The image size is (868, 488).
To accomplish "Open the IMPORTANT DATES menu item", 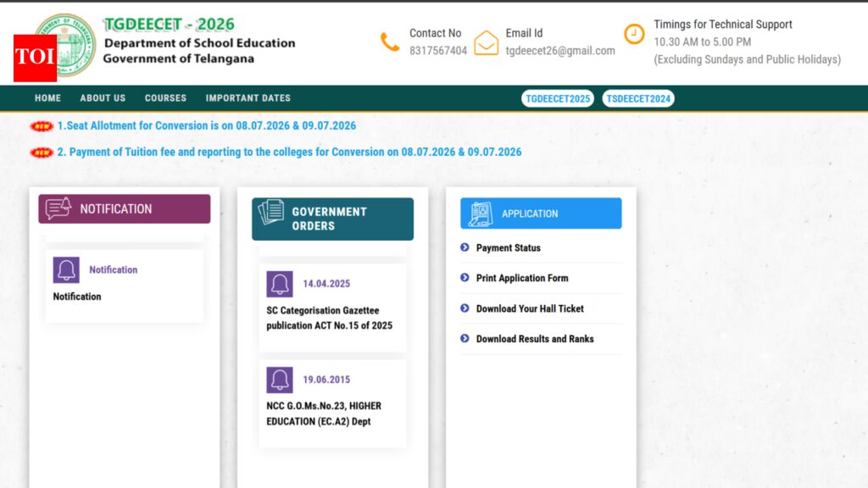I will 248,98.
